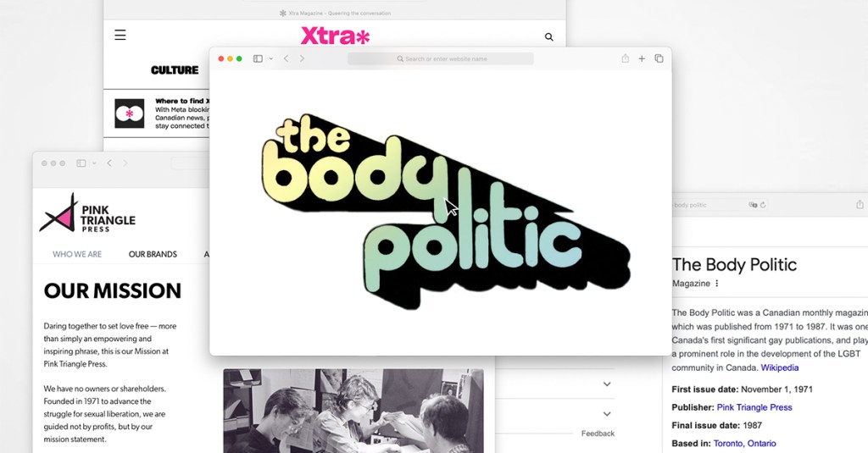Screen dimensions: 868x453
Task: Open the Xtra hamburger menu
Action: (120, 36)
